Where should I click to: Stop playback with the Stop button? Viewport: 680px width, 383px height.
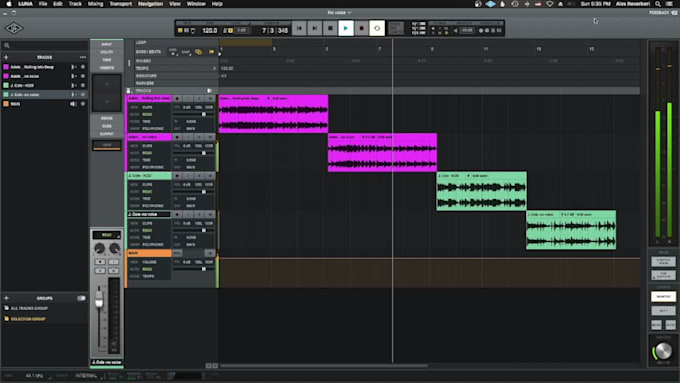click(x=330, y=28)
